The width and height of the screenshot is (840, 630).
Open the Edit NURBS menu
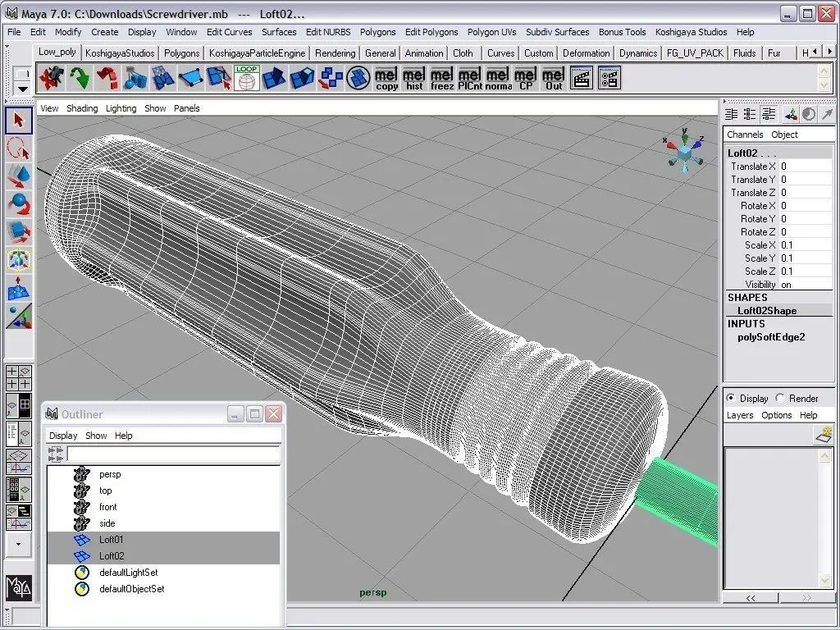tap(328, 32)
